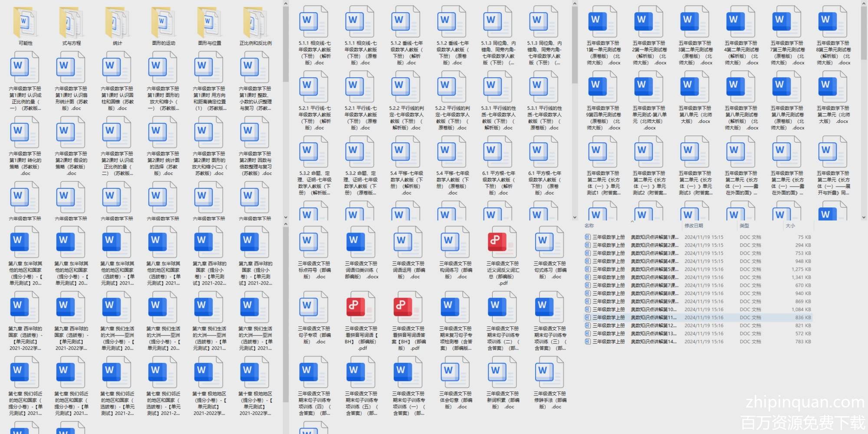Select the 统计图的选择 Word file icon
This screenshot has width=868, height=434.
click(163, 132)
